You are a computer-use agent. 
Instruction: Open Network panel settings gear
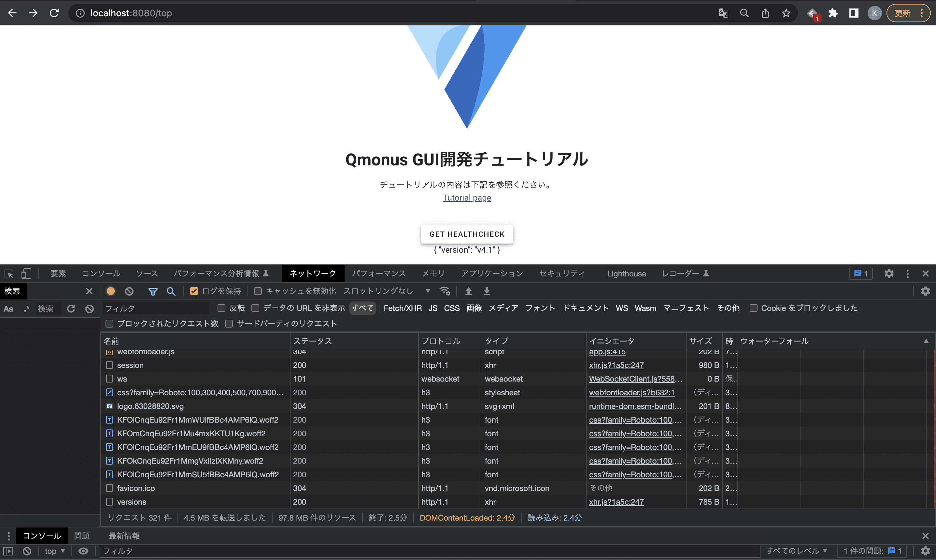tap(926, 291)
